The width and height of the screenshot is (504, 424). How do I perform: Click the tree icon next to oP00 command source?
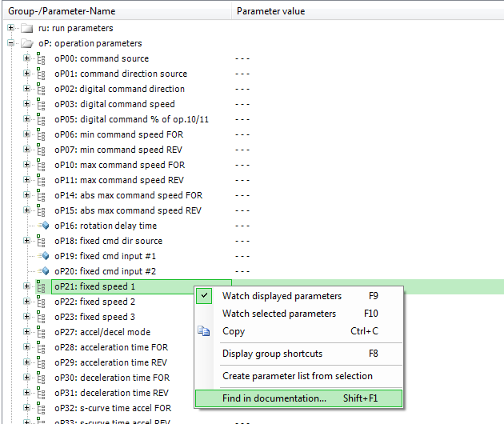pyautogui.click(x=41, y=58)
